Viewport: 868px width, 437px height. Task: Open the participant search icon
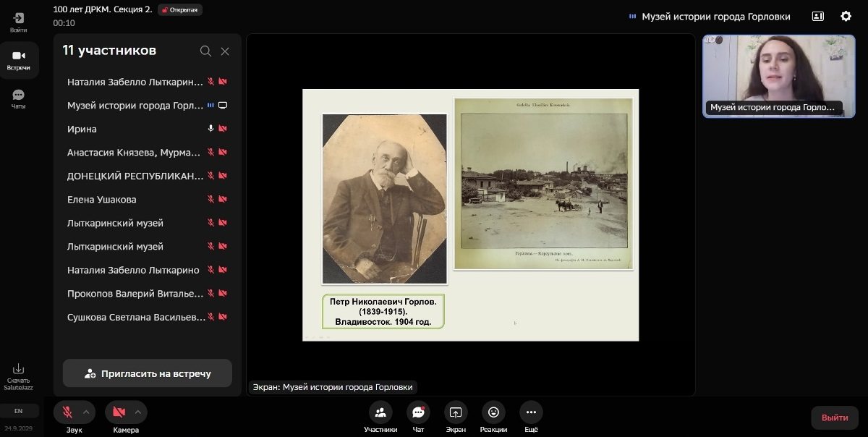[205, 51]
